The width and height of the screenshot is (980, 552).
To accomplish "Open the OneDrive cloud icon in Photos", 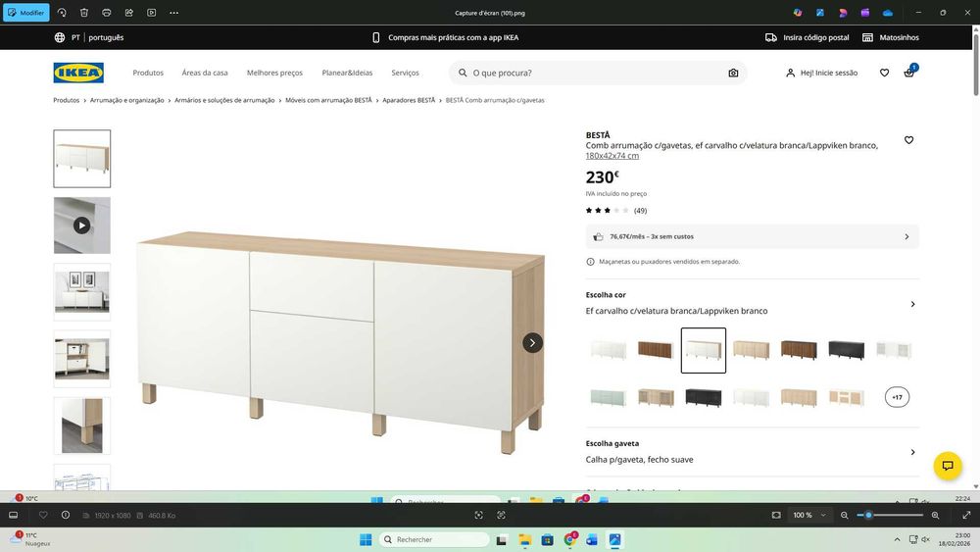I will (888, 13).
